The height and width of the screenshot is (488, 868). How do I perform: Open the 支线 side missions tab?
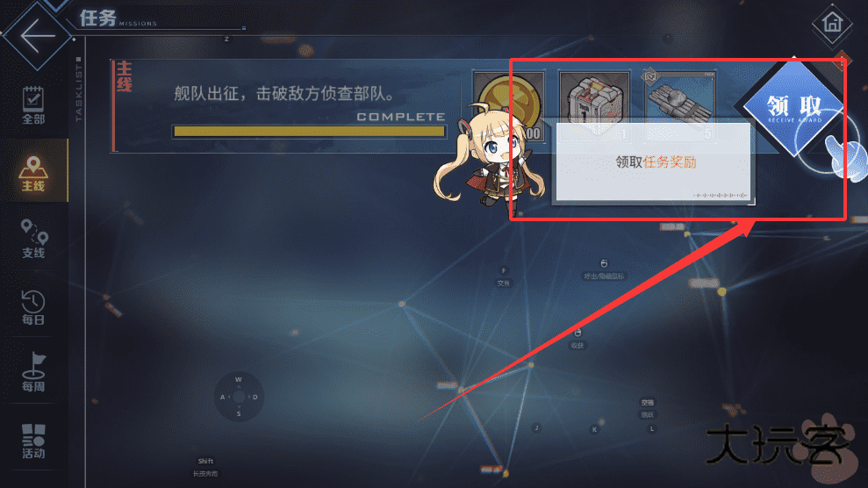33,239
